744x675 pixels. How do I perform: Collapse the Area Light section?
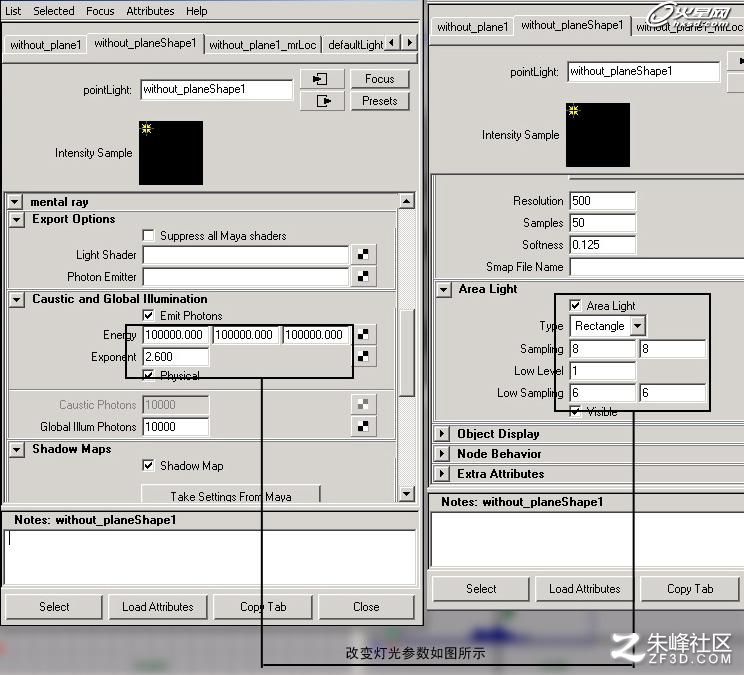444,289
